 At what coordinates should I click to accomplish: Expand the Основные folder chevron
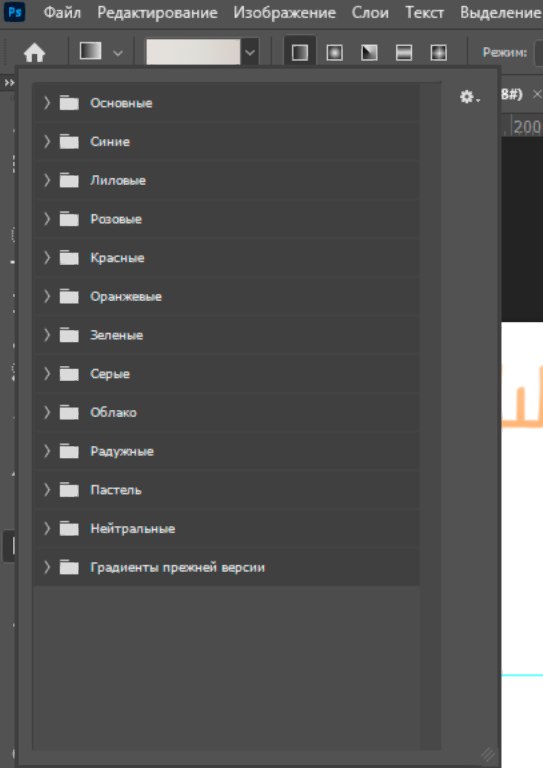click(x=47, y=103)
